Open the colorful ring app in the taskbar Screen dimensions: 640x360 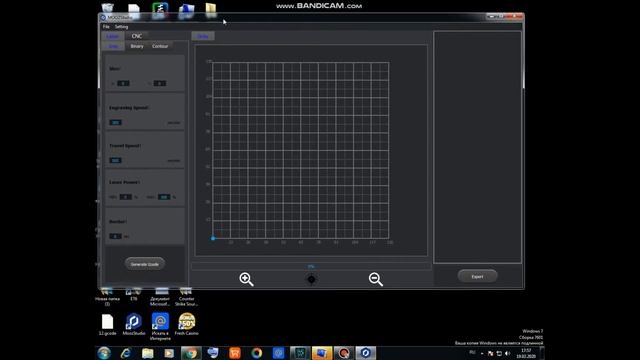256,353
